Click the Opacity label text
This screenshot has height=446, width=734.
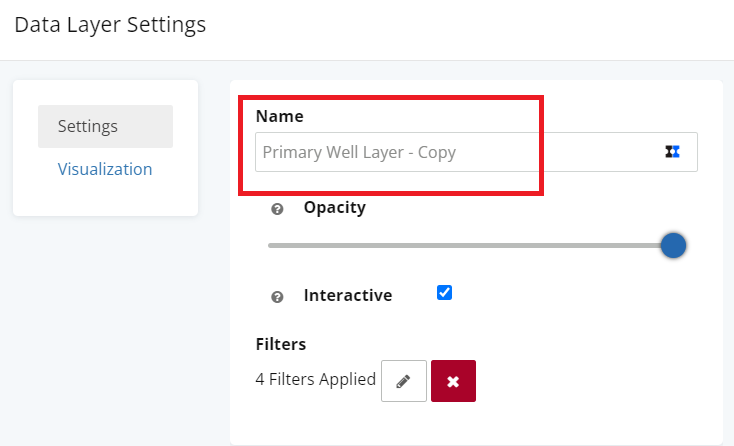point(335,207)
